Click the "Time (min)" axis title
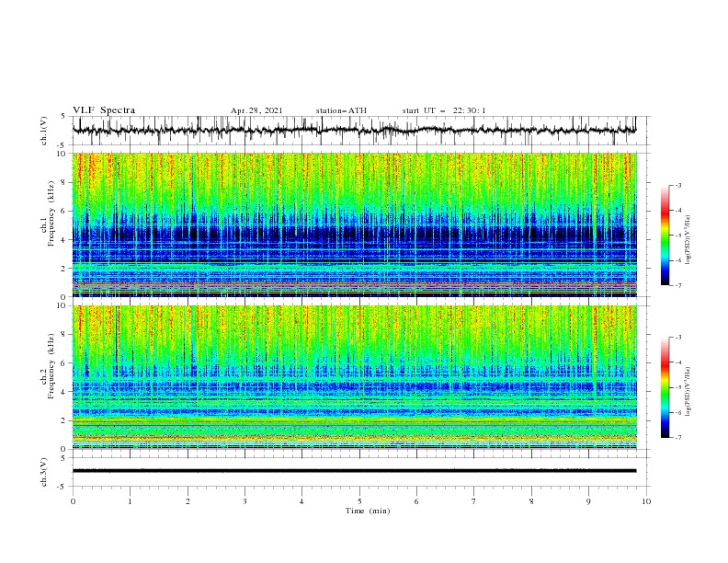Image resolution: width=728 pixels, height=563 pixels. click(x=368, y=511)
